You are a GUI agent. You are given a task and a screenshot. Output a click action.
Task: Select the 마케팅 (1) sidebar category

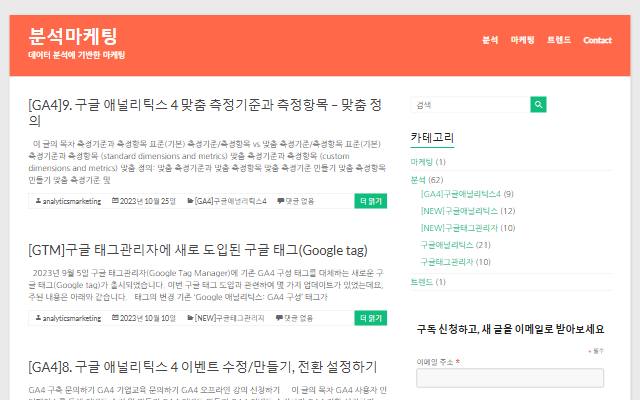[421, 162]
